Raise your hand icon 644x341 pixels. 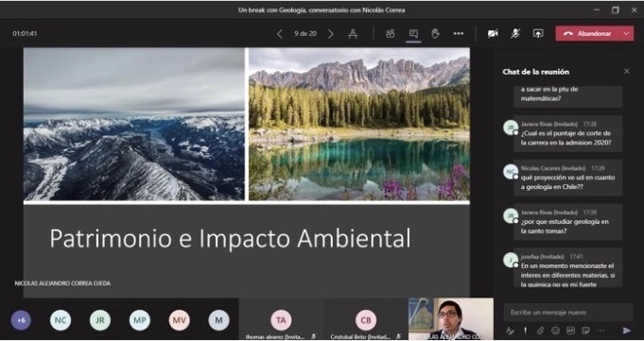[436, 34]
